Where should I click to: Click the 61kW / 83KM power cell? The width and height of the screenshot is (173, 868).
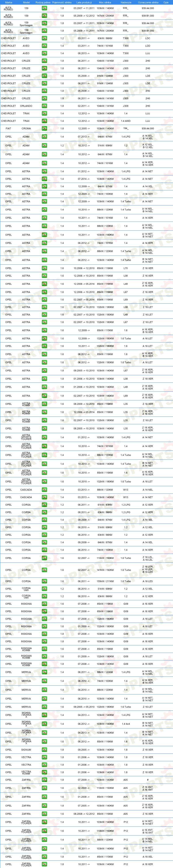[105, 505]
